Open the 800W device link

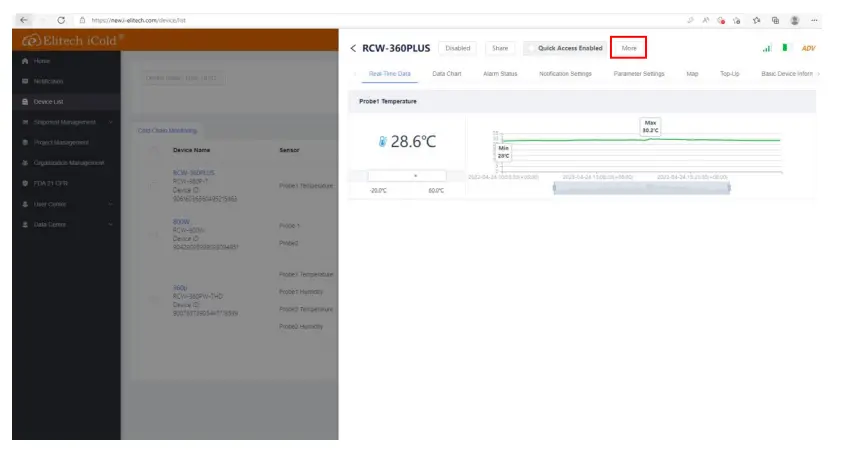(181, 222)
